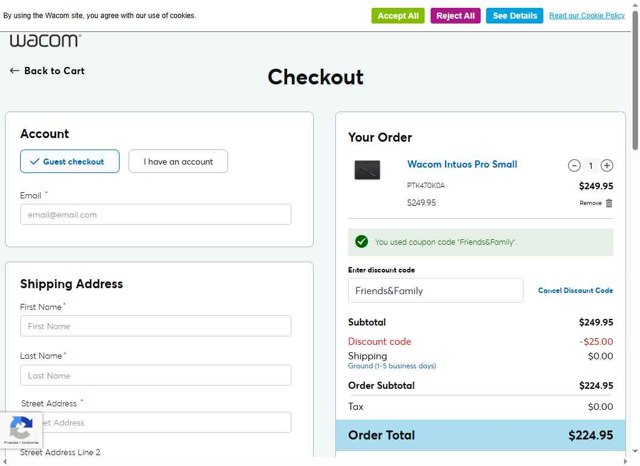The image size is (640, 466).
Task: Focus the Email input field
Action: point(156,215)
